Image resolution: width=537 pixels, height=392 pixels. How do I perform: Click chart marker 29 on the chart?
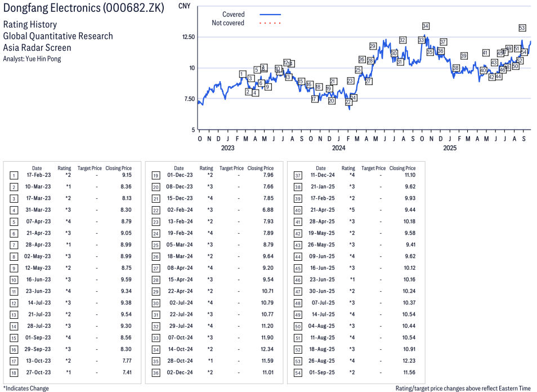tap(373, 46)
